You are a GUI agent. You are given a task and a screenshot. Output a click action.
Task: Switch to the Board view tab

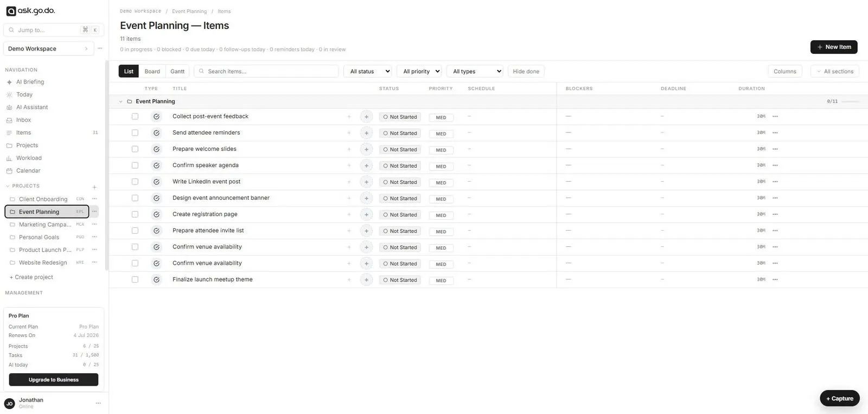coord(152,71)
